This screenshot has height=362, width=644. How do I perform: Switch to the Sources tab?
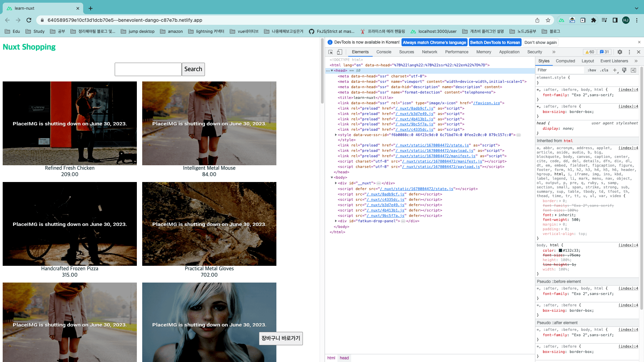pos(407,52)
